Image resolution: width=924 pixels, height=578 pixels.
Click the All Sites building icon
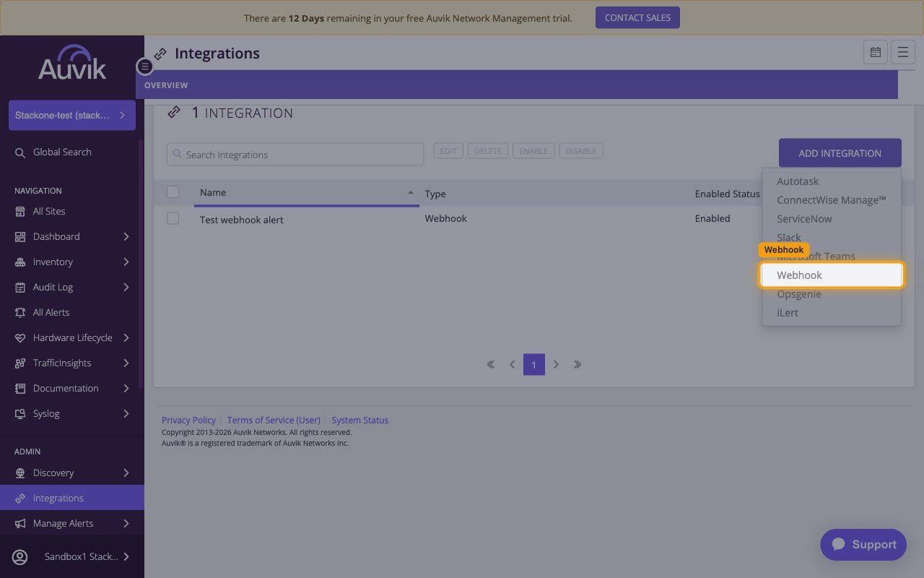(x=20, y=212)
